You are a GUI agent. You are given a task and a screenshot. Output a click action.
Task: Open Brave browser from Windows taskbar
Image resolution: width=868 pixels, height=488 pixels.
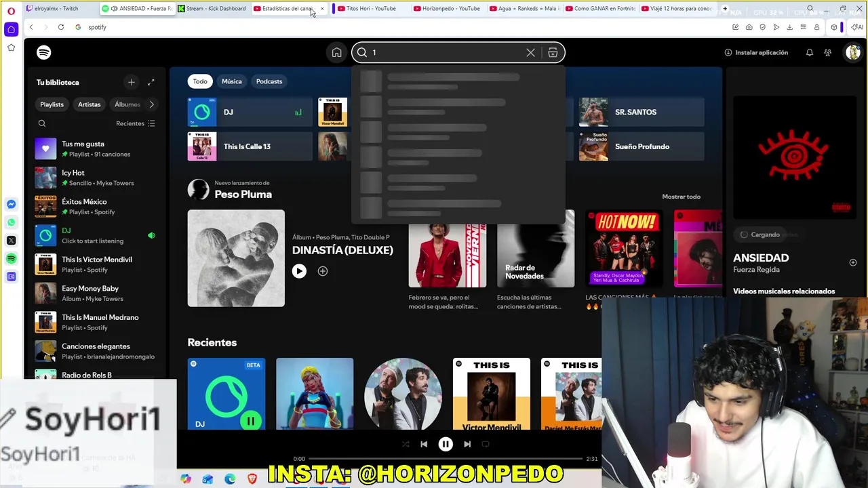[x=252, y=479]
